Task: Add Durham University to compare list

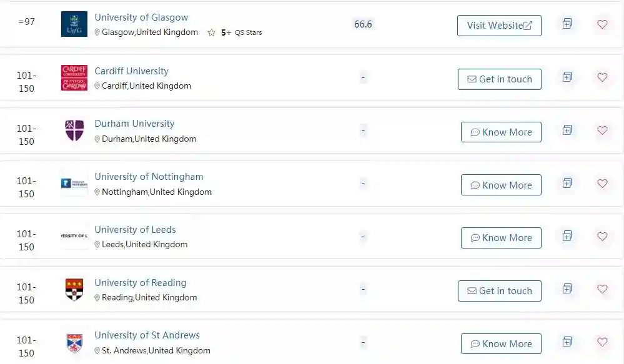Action: [x=567, y=130]
